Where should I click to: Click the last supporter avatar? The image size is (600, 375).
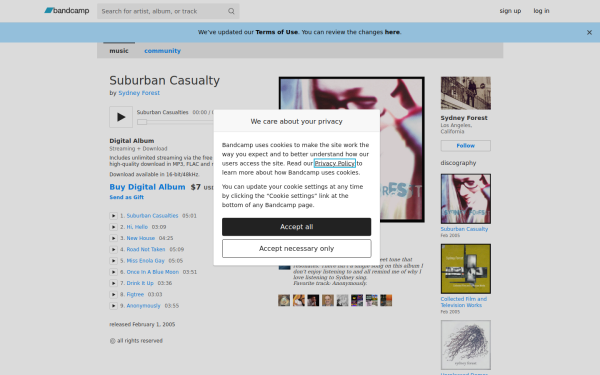386,300
